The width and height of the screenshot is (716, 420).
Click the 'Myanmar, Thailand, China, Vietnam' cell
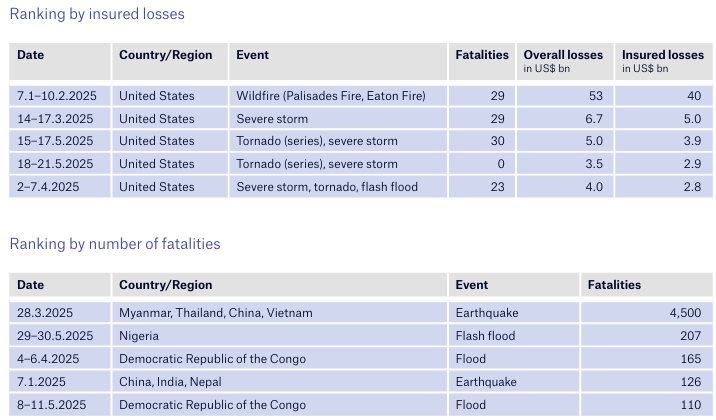279,313
